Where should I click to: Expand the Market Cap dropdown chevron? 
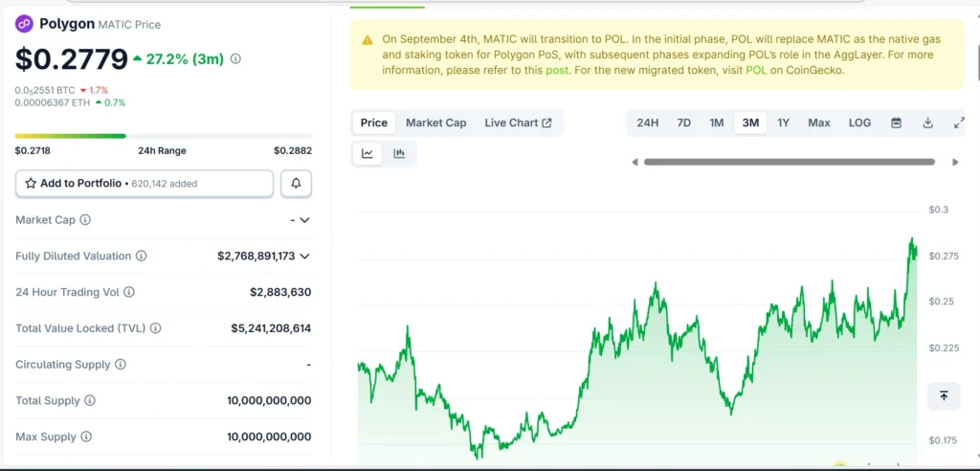pos(304,220)
